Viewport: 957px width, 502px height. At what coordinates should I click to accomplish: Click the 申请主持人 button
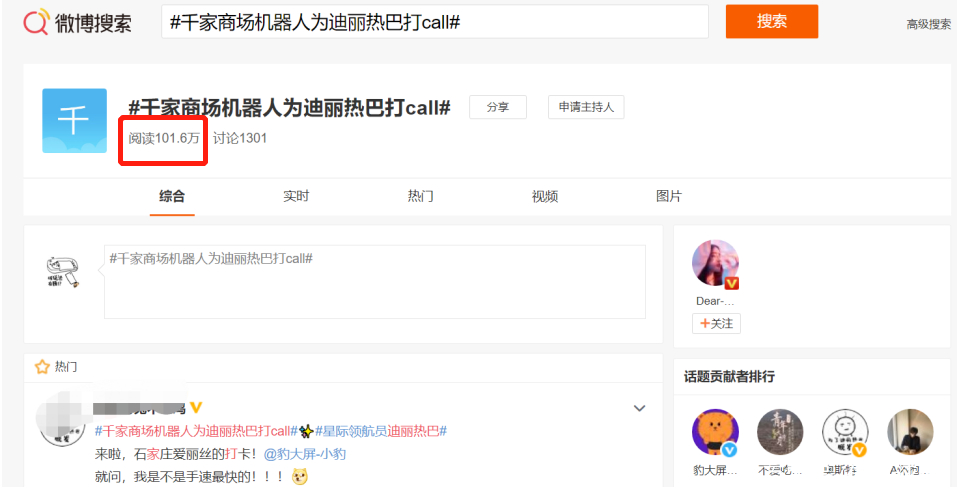point(586,107)
